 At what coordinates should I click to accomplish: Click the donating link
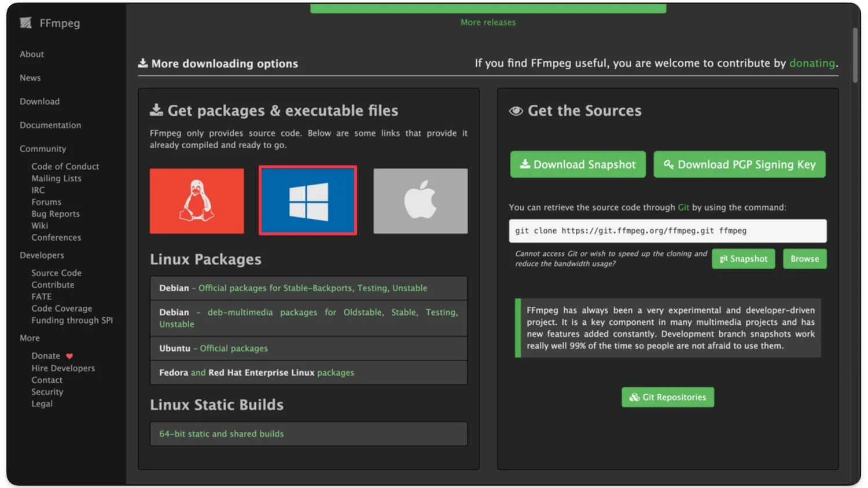tap(812, 63)
